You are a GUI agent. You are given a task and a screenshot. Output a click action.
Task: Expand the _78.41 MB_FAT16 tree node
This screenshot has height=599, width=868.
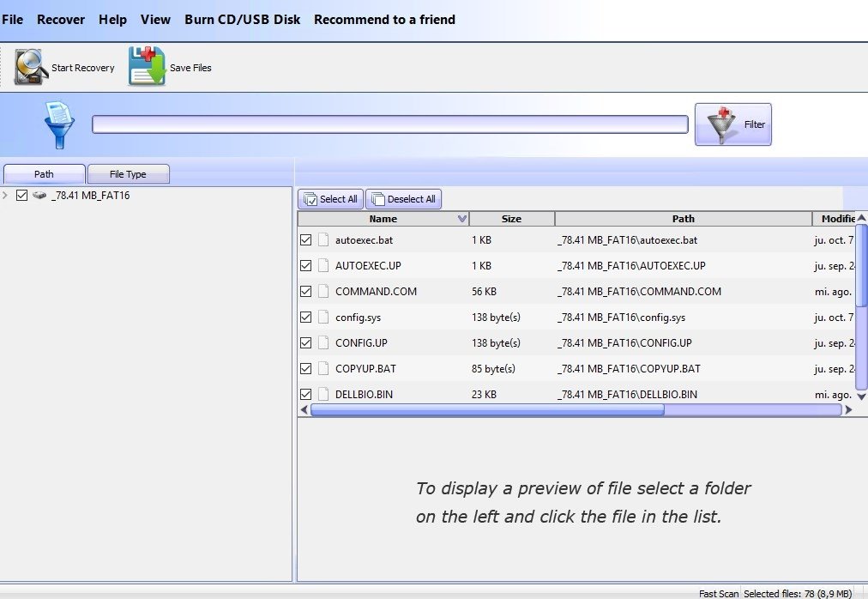5,195
